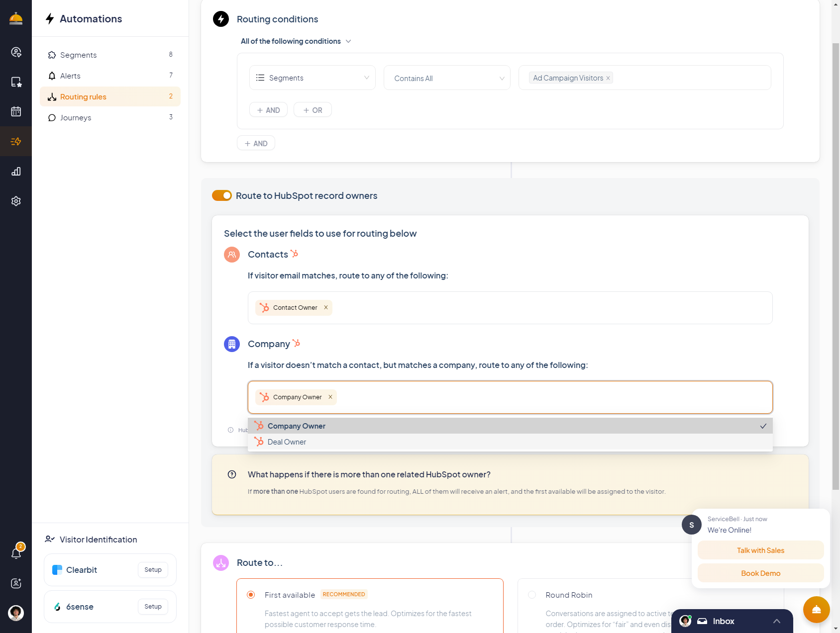Open the Segments field dropdown
840x633 pixels.
(313, 78)
